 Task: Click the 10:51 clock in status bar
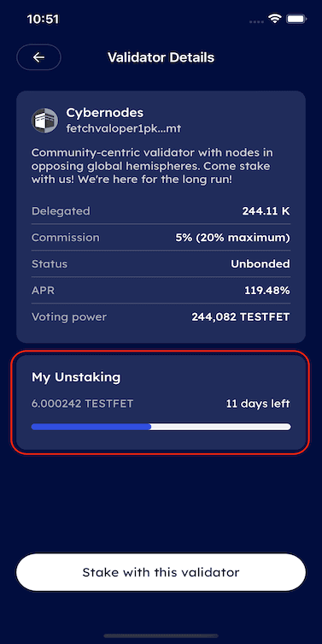pyautogui.click(x=43, y=19)
